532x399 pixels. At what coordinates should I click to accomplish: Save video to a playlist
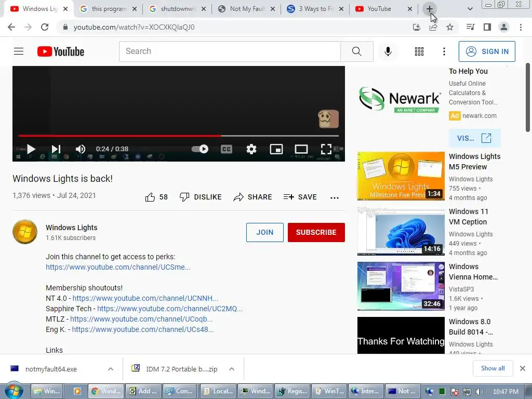(300, 197)
